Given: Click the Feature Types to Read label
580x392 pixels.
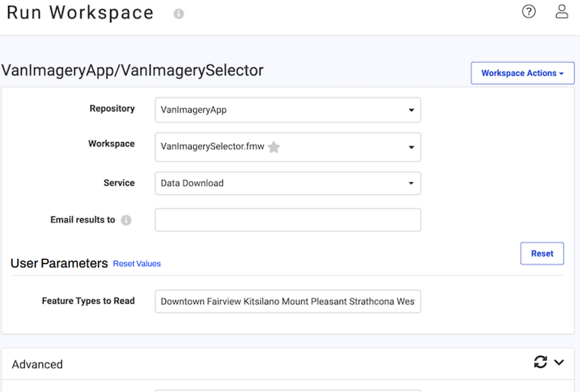Looking at the screenshot, I should click(x=88, y=301).
